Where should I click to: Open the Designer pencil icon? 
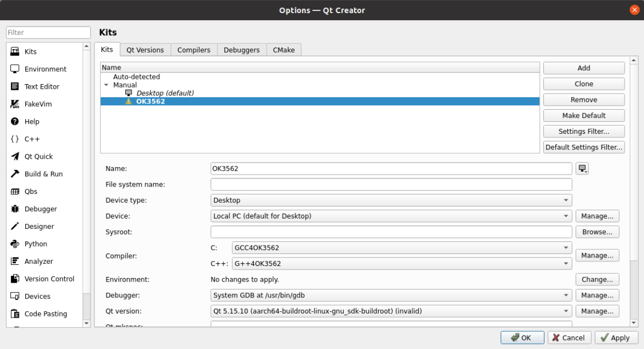pos(15,227)
